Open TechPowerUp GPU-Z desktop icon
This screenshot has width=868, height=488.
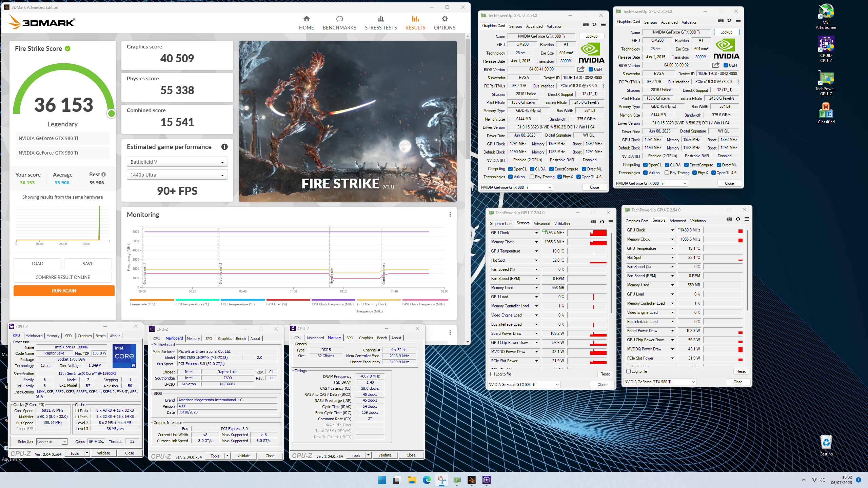point(826,83)
